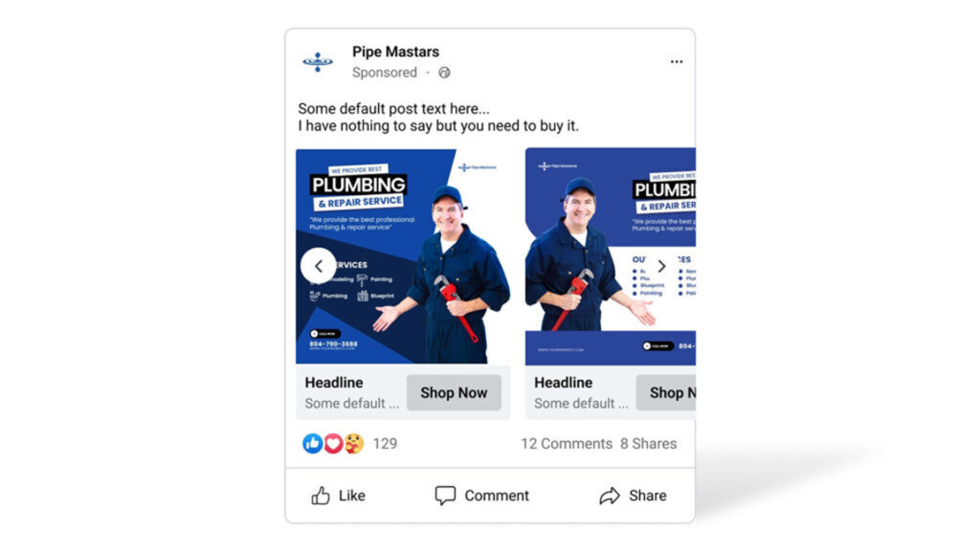Like the post using the thumb icon
Screen dimensions: 980x551
pyautogui.click(x=338, y=496)
